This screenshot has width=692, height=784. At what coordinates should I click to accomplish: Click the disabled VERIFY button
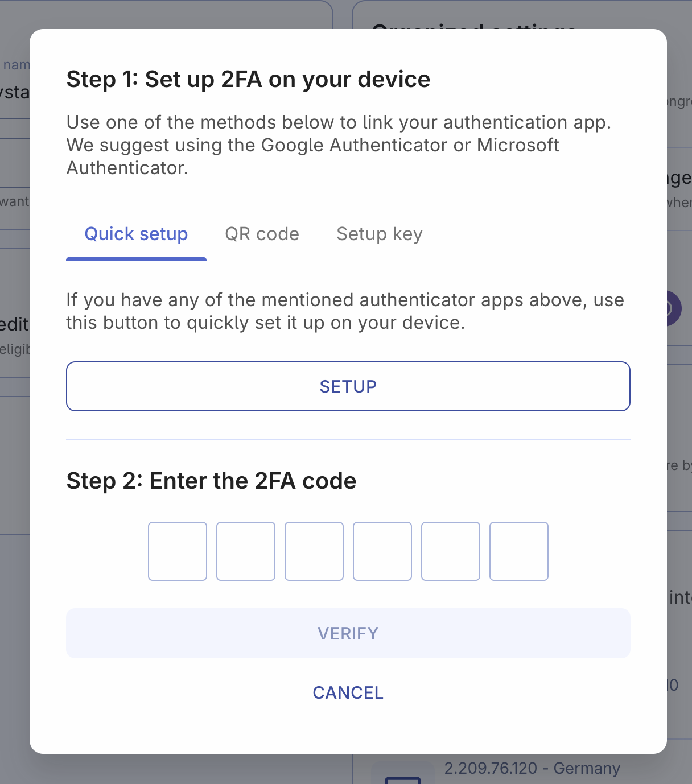(348, 633)
